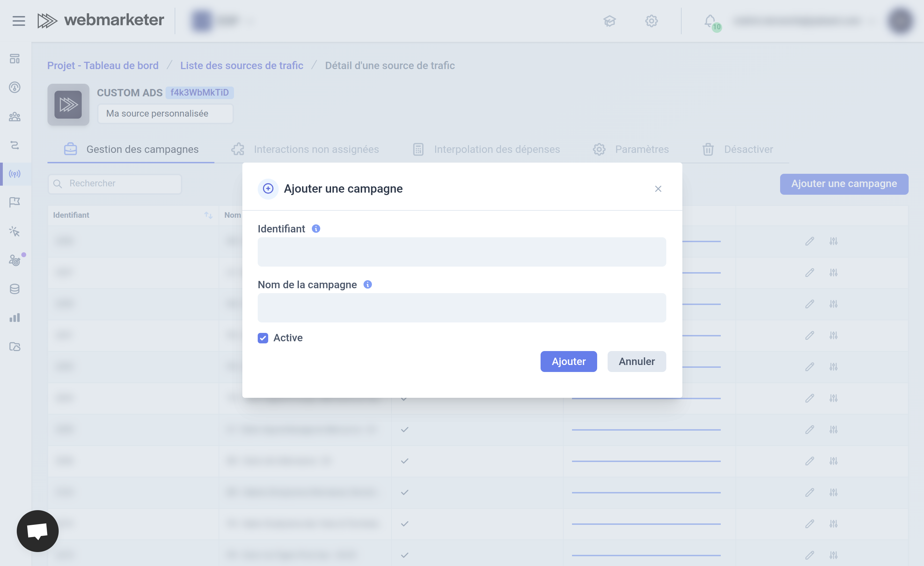This screenshot has width=924, height=566.
Task: Click Annuler to cancel the dialog
Action: pos(636,362)
